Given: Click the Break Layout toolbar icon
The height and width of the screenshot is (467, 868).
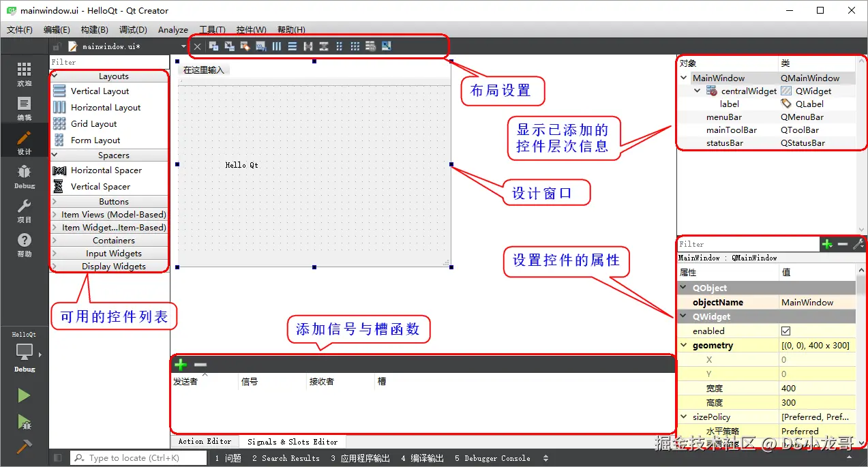Looking at the screenshot, I should click(370, 46).
